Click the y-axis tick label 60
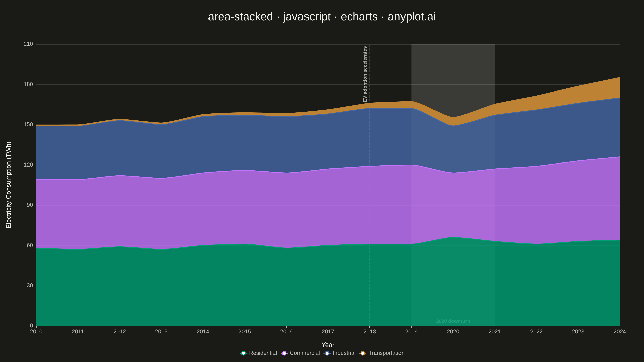 [30, 245]
